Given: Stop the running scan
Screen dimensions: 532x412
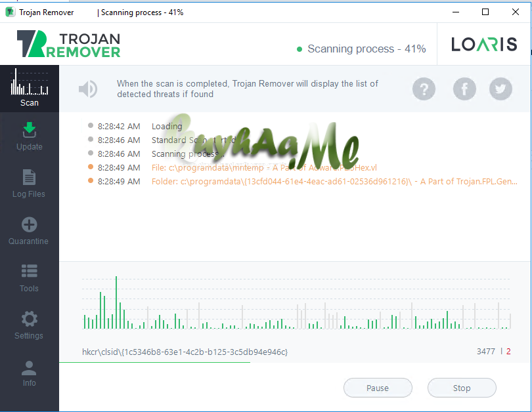Looking at the screenshot, I should click(462, 388).
